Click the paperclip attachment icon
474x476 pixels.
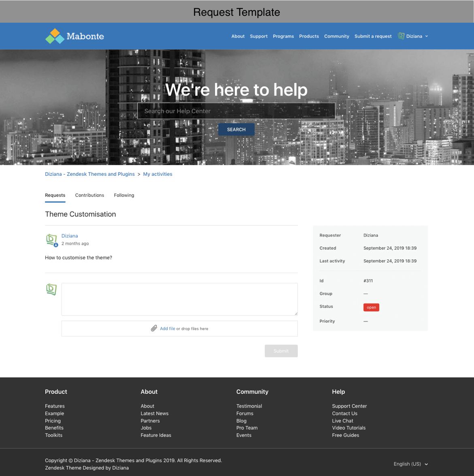(x=154, y=329)
